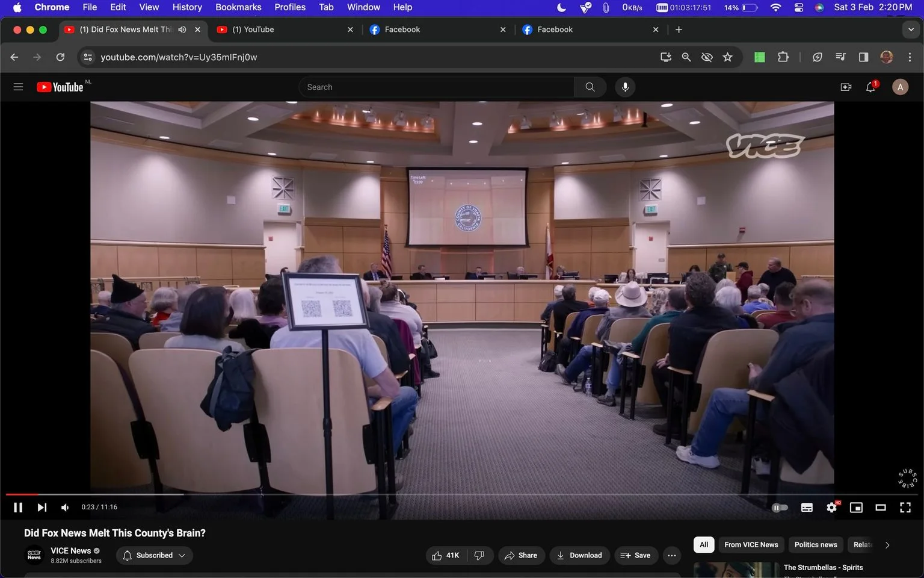Skip to next video
This screenshot has height=578, width=924.
(42, 508)
